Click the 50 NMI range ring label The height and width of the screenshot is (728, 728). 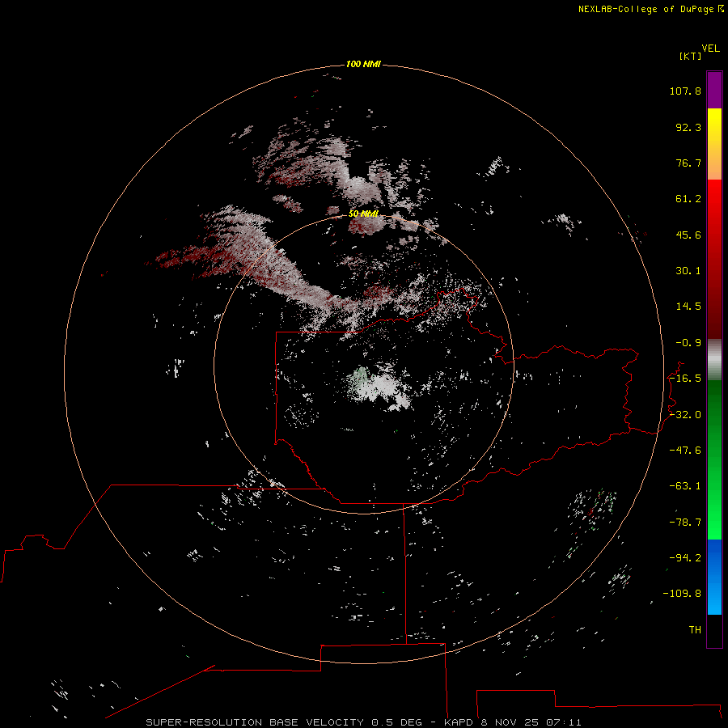coord(363,214)
